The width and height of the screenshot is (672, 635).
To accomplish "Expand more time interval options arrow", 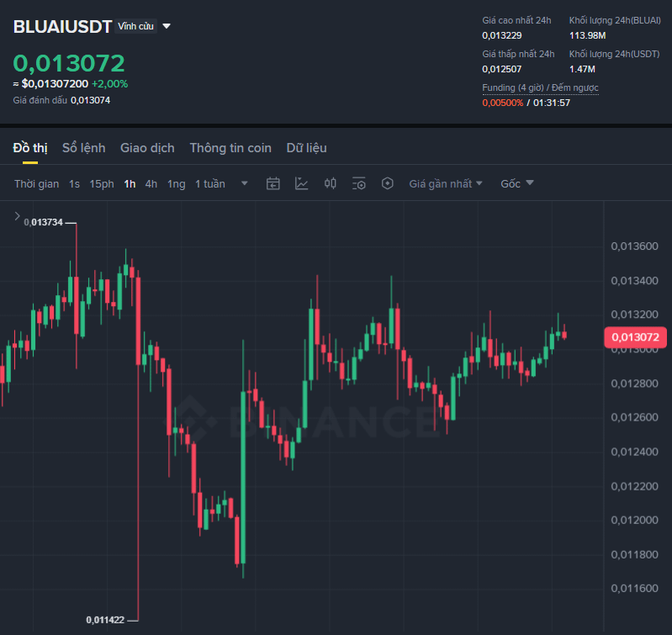I will [x=244, y=183].
